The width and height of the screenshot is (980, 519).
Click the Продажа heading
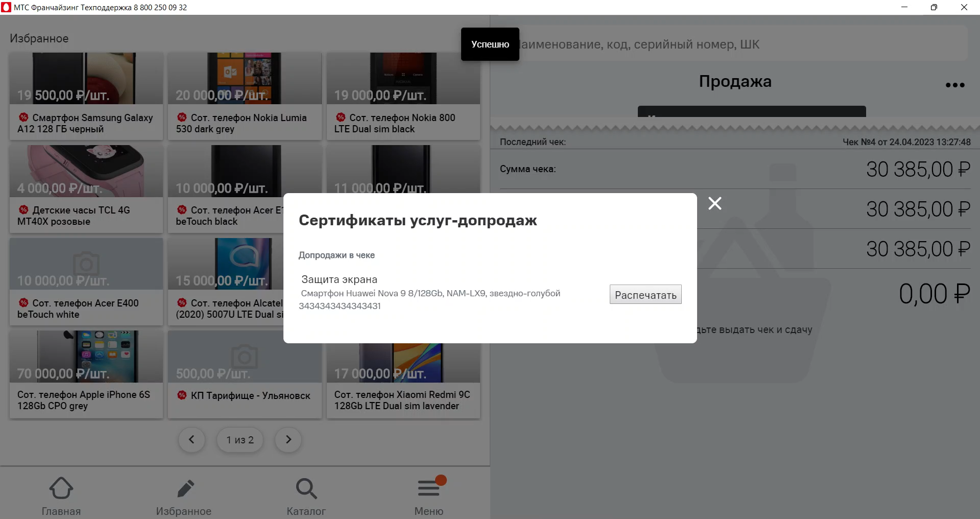735,81
